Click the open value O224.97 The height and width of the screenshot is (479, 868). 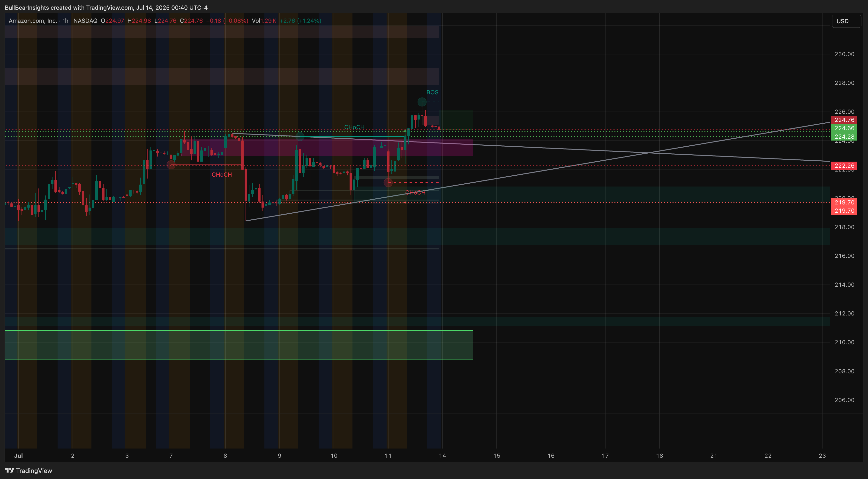click(112, 21)
